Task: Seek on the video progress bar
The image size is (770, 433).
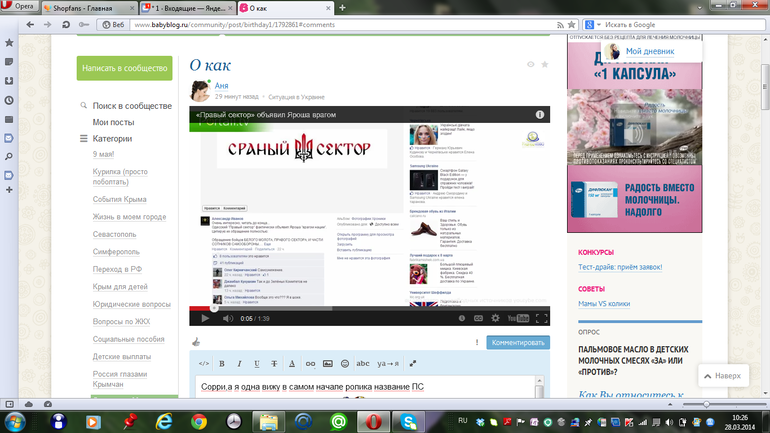Action: 369,308
